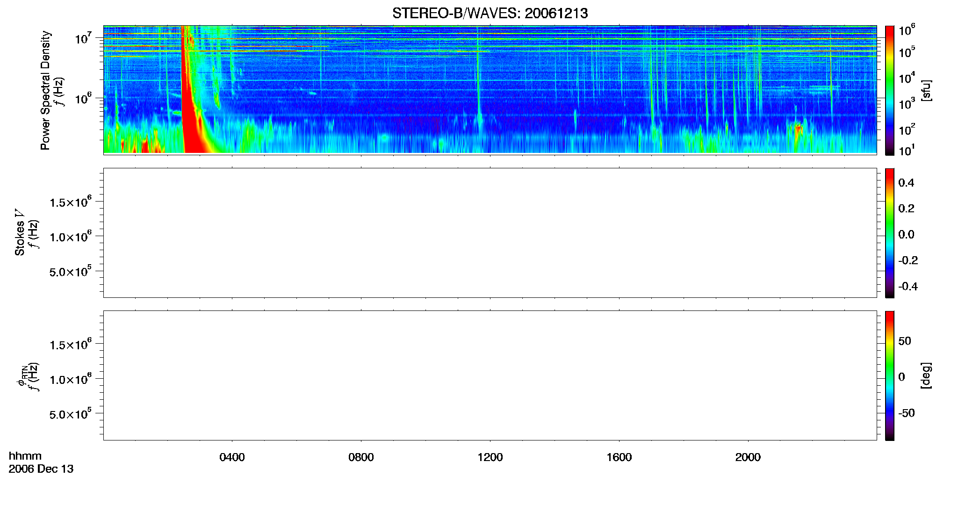
Task: Click the 1.5×10^6 tick of Stokes V panel
Action: tap(71, 202)
